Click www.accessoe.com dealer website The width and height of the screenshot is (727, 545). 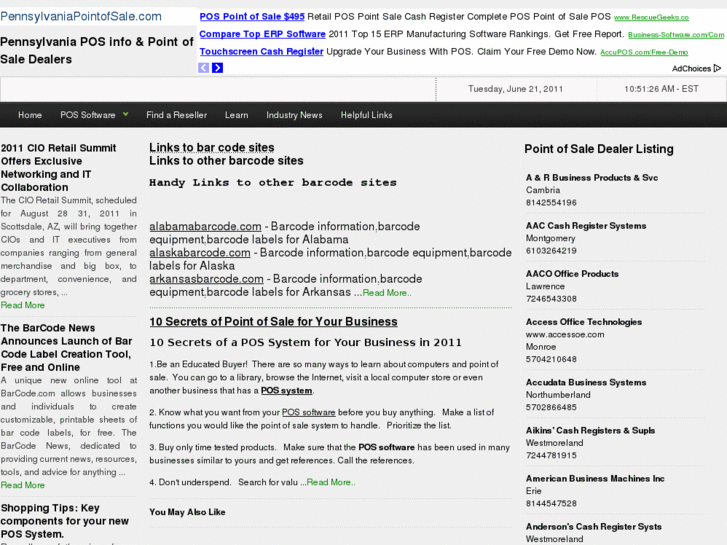pyautogui.click(x=565, y=334)
